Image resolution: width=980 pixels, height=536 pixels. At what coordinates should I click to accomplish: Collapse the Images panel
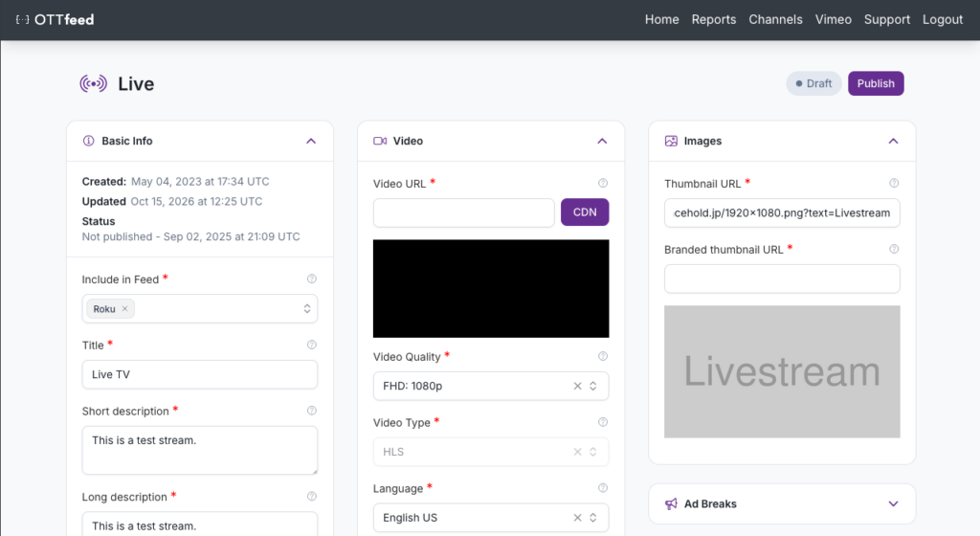pos(893,142)
